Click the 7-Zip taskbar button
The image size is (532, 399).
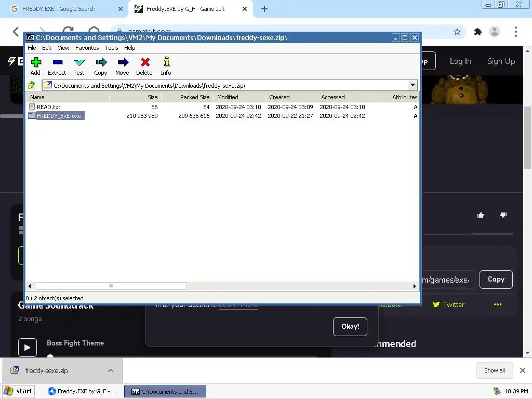point(165,392)
